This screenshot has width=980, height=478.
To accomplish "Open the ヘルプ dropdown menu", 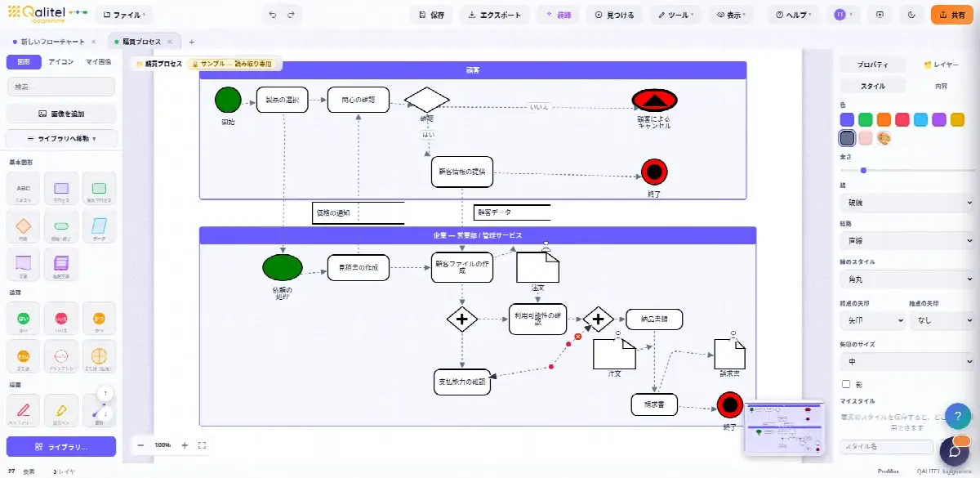I will click(795, 15).
